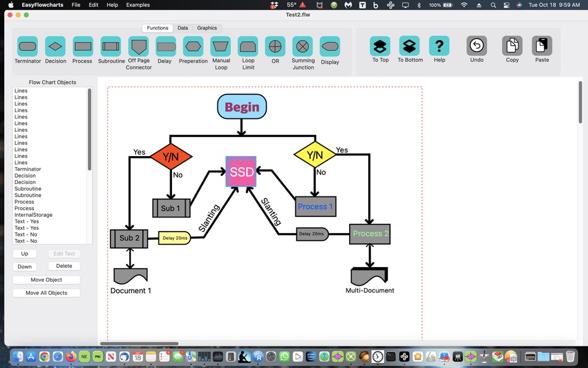
Task: Click the gray Delay 20ms shape
Action: point(313,234)
